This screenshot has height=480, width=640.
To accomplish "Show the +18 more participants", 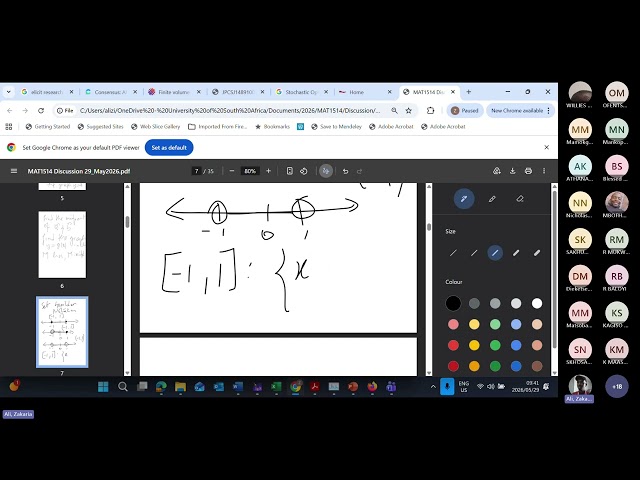I will click(617, 386).
